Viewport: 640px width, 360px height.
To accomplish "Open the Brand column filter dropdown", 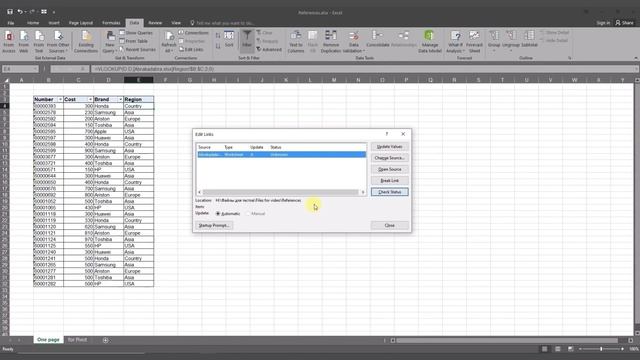I will point(120,100).
